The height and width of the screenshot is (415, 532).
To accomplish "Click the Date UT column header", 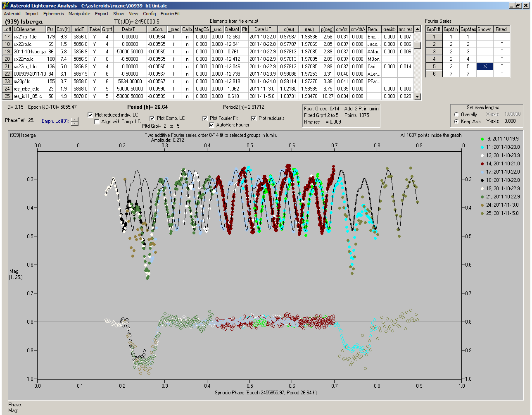I will (263, 29).
